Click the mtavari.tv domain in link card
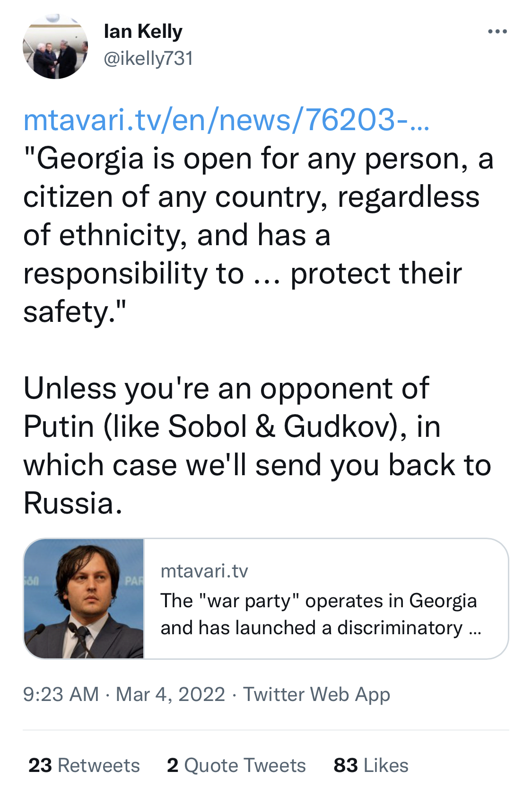Image resolution: width=532 pixels, height=798 pixels. pos(204,571)
